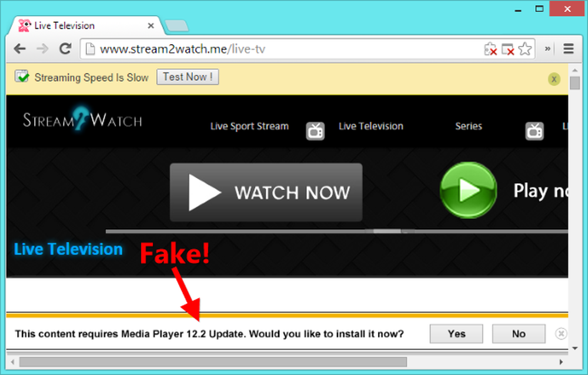588x375 pixels.
Task: Click the page icon in the address bar
Action: coord(90,49)
